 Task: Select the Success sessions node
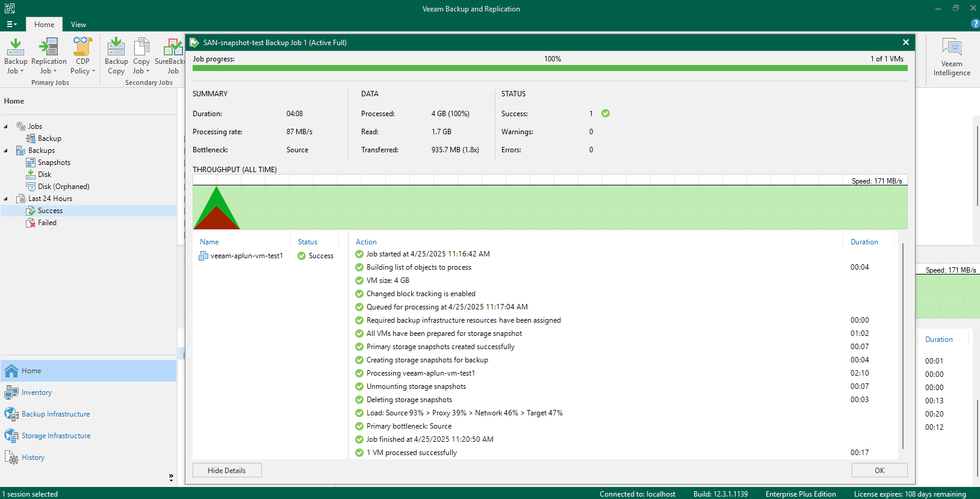coord(50,211)
